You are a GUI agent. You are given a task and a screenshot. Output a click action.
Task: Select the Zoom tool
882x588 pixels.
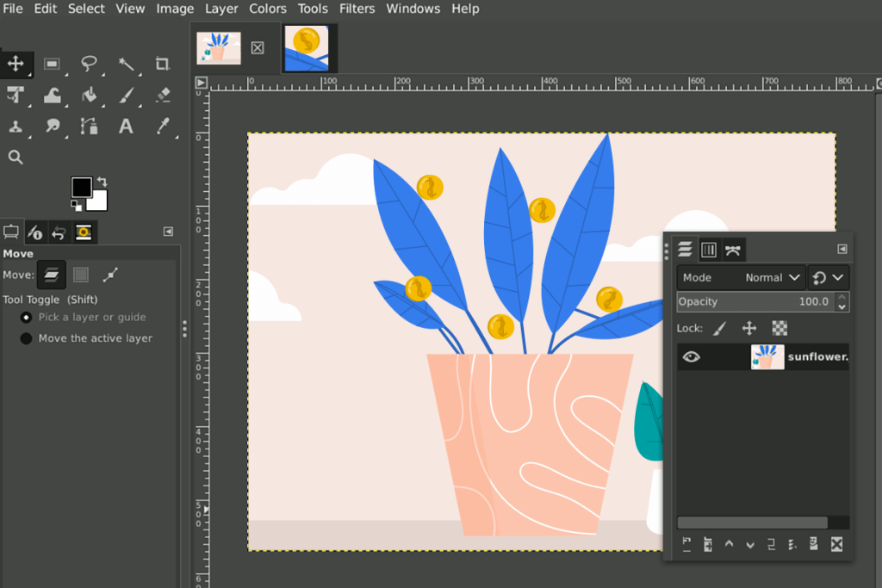(16, 157)
